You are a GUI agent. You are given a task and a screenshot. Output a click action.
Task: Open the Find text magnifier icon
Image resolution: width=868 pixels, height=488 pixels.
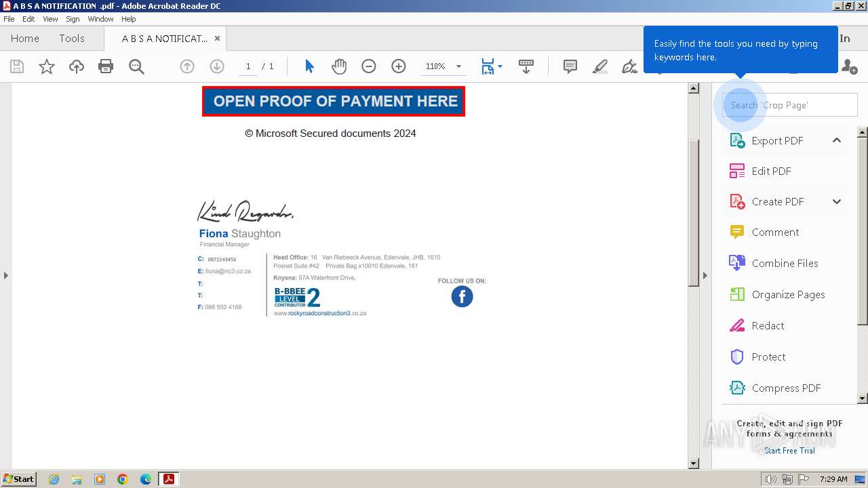136,66
